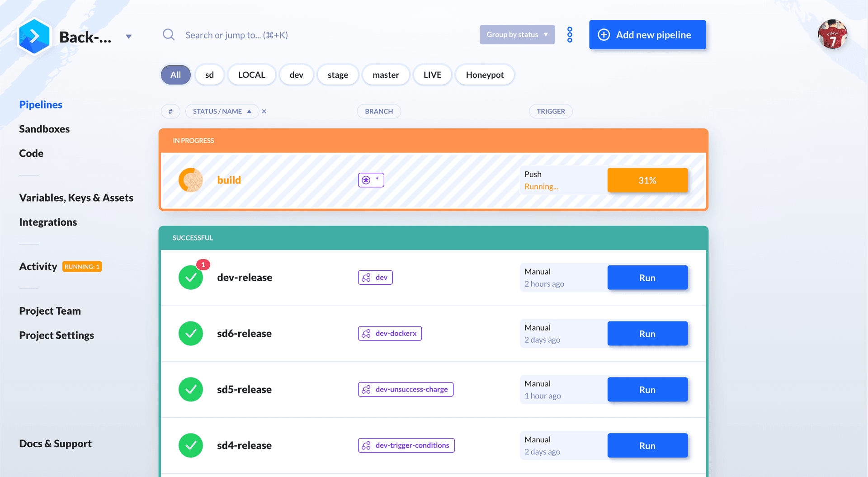Open the three-dot options menu
868x477 pixels.
point(570,35)
